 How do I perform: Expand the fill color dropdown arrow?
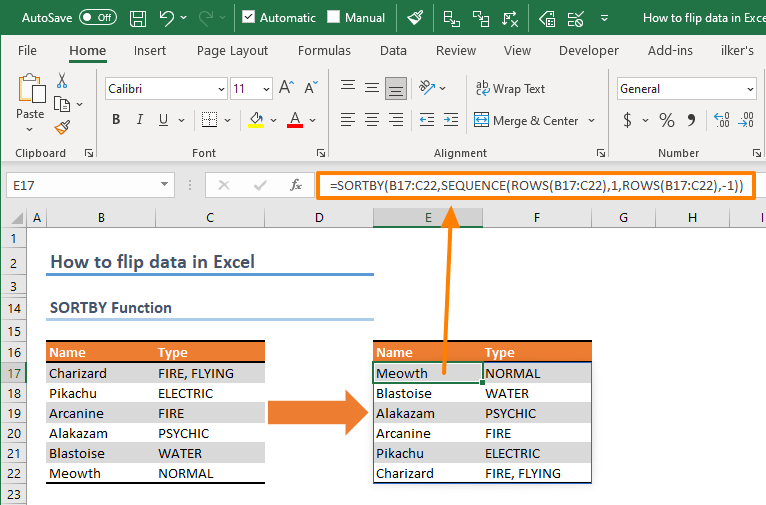coord(274,120)
